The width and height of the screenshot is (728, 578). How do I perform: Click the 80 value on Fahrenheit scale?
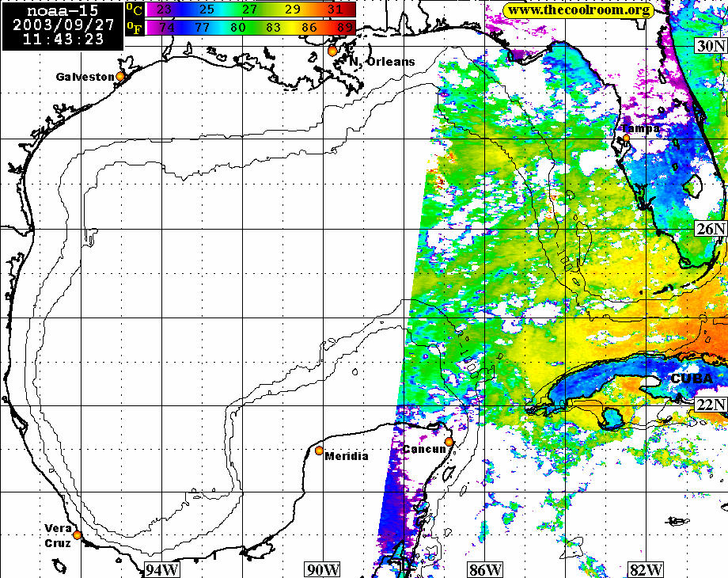coord(238,28)
